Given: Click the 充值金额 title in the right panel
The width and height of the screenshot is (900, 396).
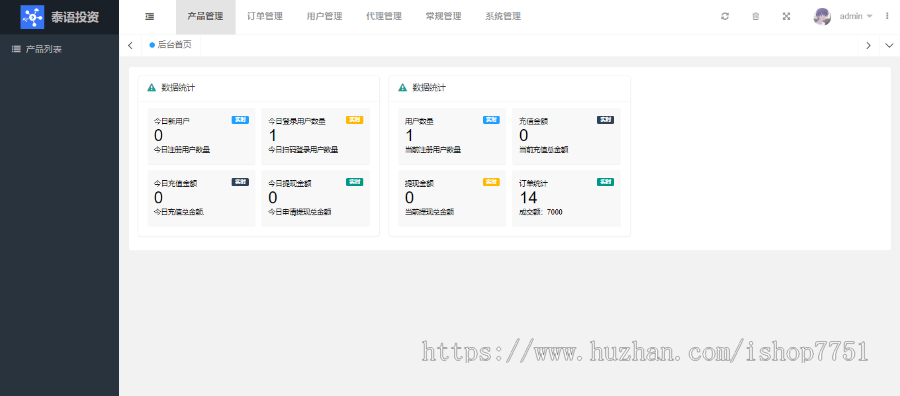Looking at the screenshot, I should coord(533,122).
